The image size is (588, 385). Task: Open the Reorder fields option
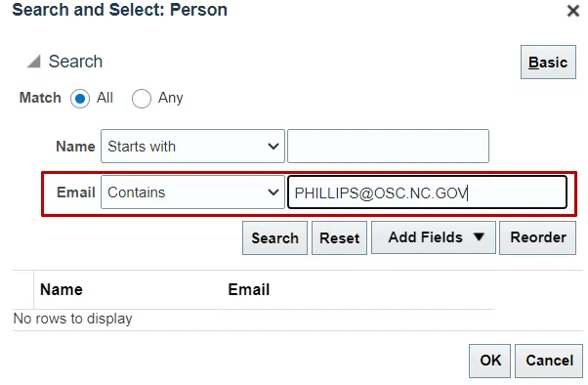click(x=538, y=237)
